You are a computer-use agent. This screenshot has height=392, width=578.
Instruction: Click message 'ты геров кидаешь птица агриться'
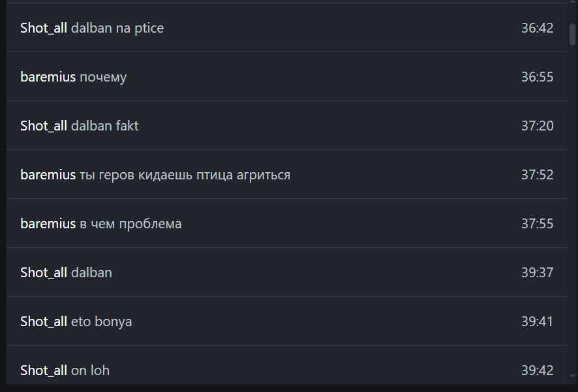pos(185,175)
